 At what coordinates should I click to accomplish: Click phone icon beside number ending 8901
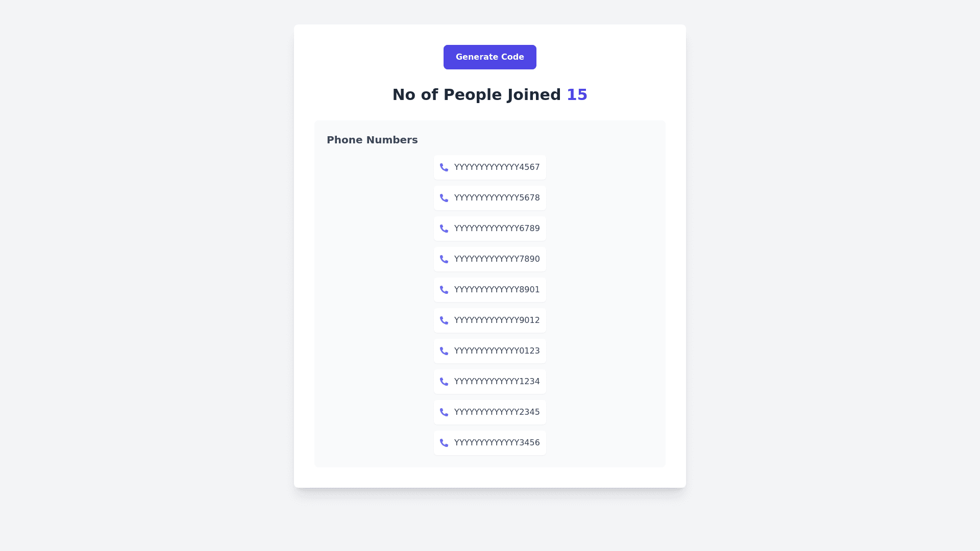pos(444,290)
